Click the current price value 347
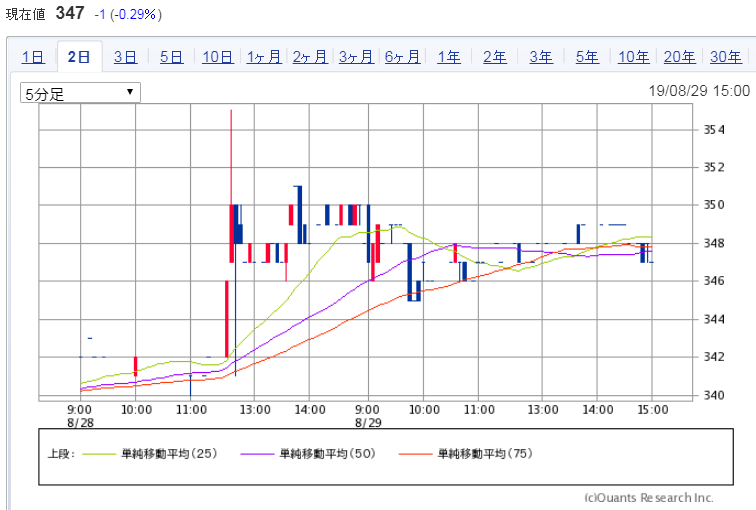The image size is (756, 510). (70, 13)
